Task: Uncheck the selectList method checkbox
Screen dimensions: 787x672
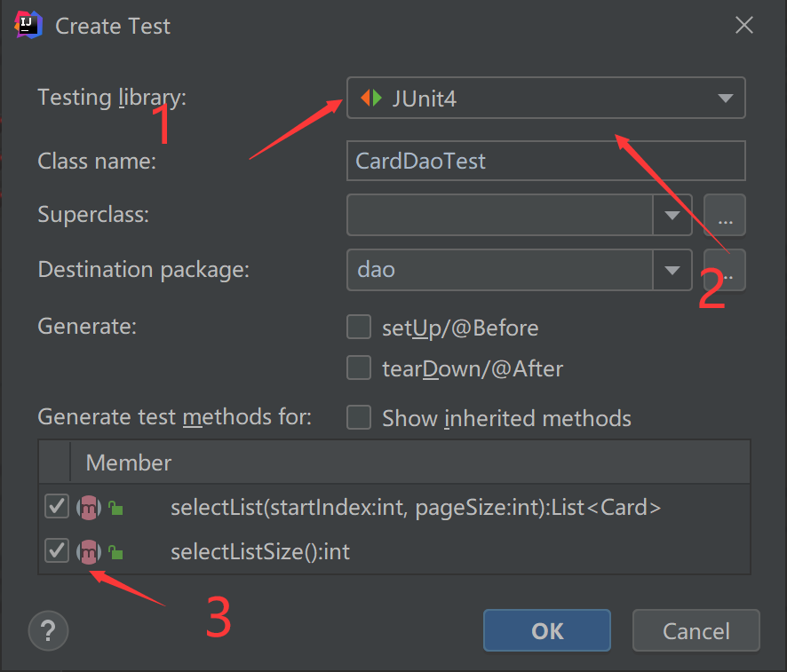Action: [57, 507]
